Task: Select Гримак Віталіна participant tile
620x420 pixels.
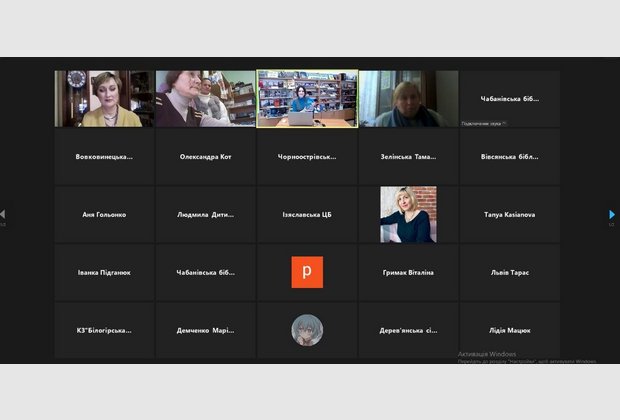Action: (x=408, y=272)
